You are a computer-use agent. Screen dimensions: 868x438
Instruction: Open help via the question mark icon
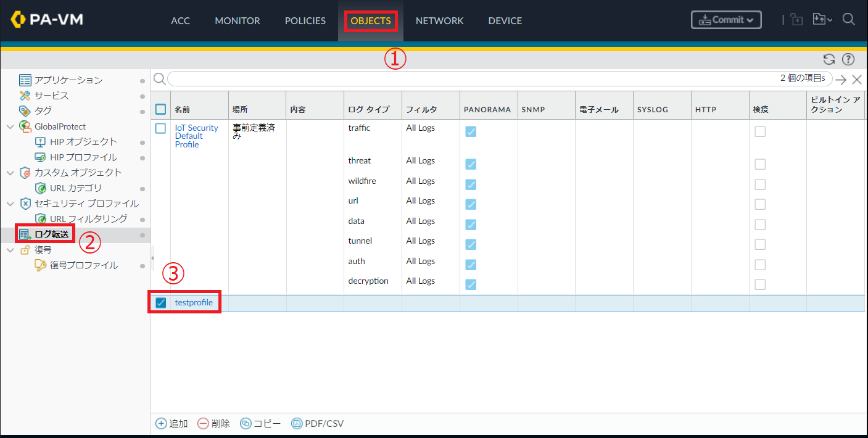tap(848, 59)
